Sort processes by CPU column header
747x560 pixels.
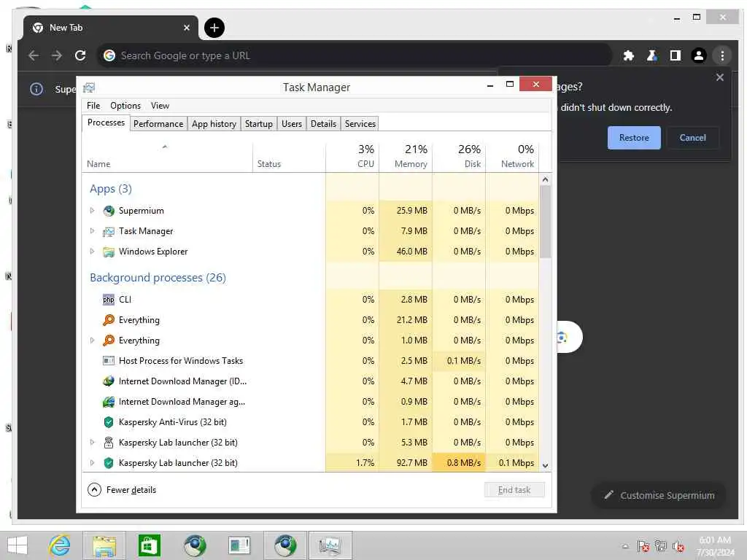pyautogui.click(x=352, y=156)
